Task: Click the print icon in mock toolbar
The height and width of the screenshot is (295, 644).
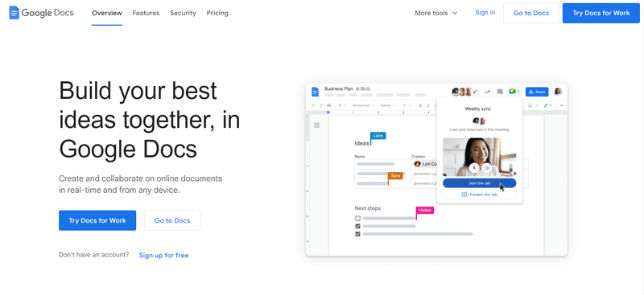Action: pos(329,105)
